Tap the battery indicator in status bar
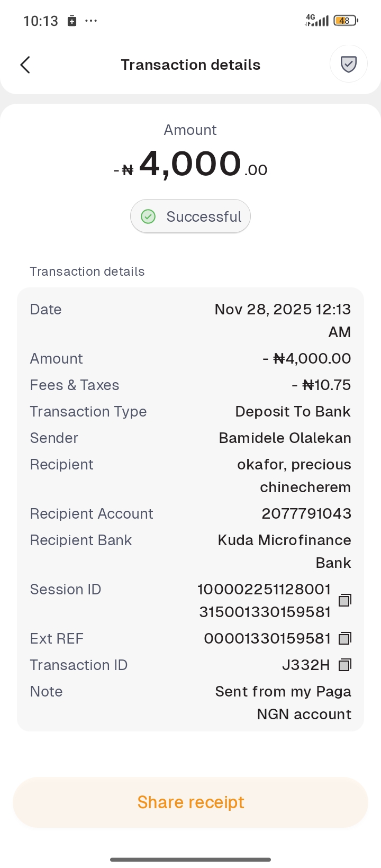Viewport: 381px width, 868px height. pyautogui.click(x=346, y=21)
